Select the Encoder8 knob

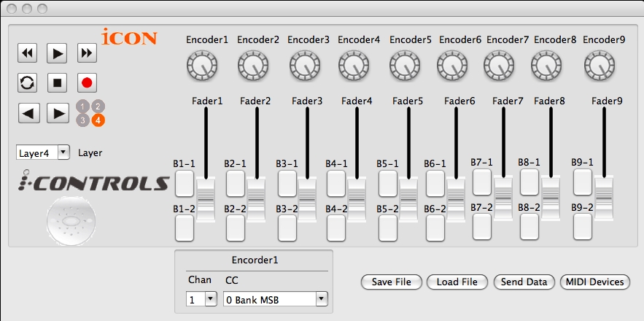pos(546,66)
